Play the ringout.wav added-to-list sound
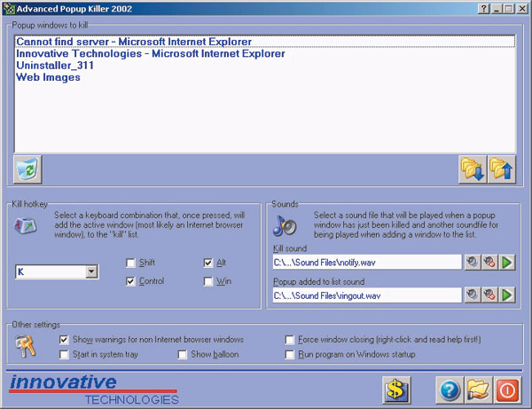The height and width of the screenshot is (409, 532). 507,295
